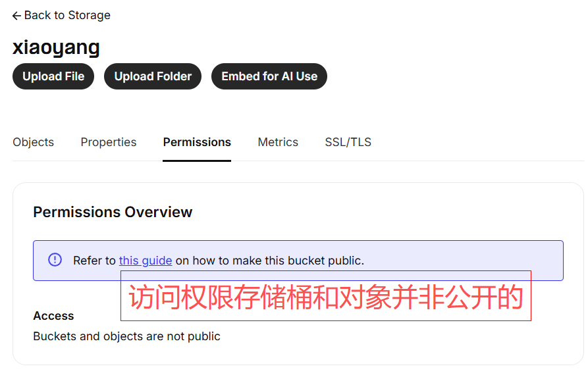Click the Permissions Overview heading
The width and height of the screenshot is (588, 381).
point(113,212)
